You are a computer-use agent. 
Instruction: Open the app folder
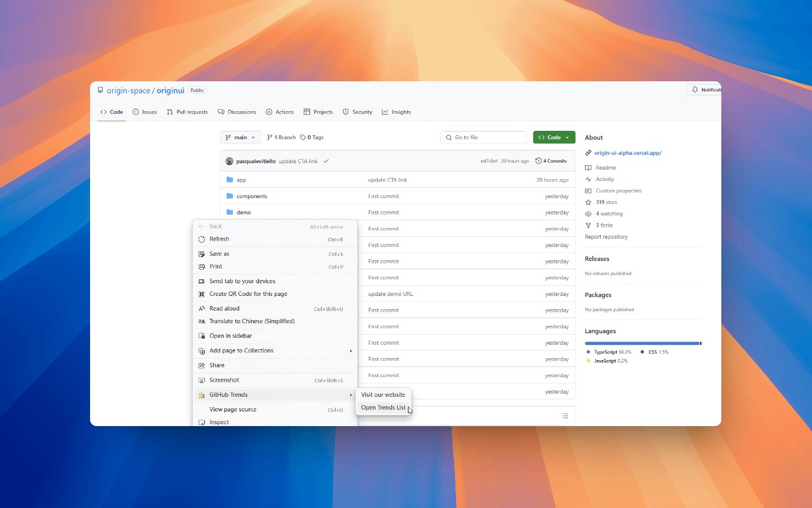point(241,180)
